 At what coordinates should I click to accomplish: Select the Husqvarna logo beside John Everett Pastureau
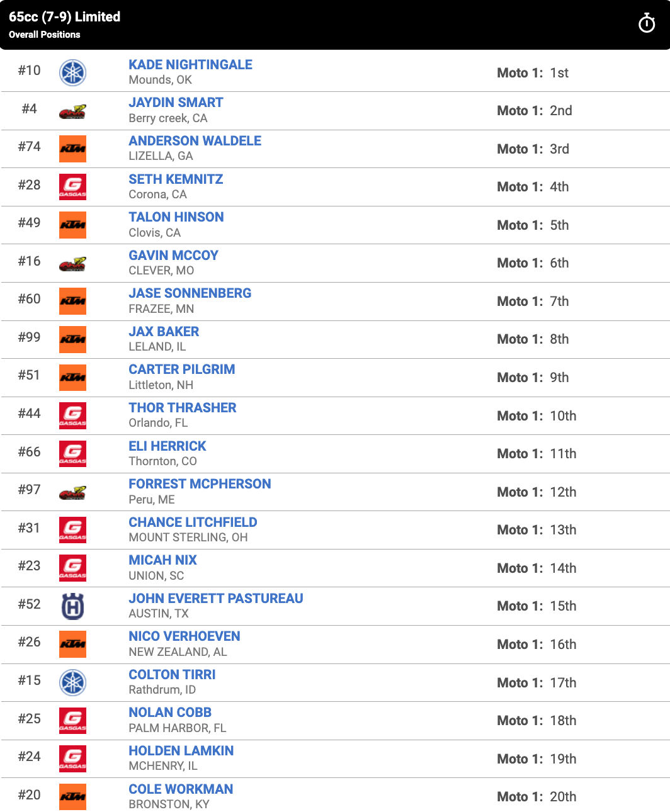point(72,606)
